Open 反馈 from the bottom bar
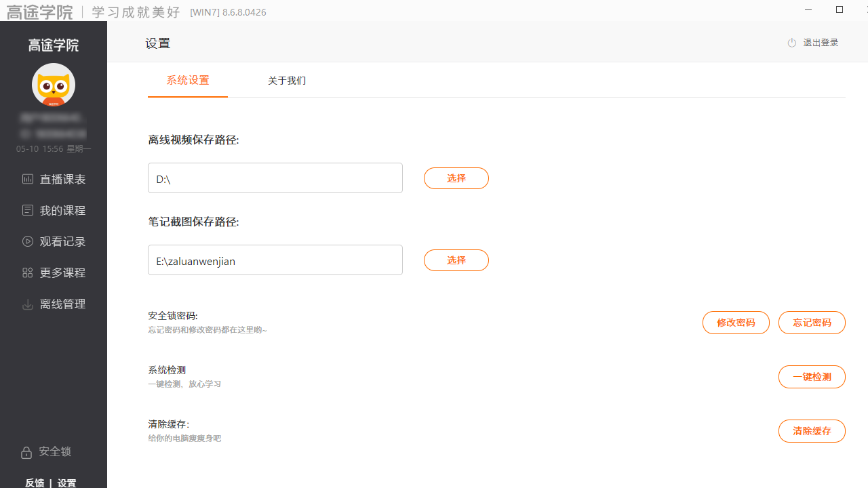The height and width of the screenshot is (488, 868). (35, 483)
